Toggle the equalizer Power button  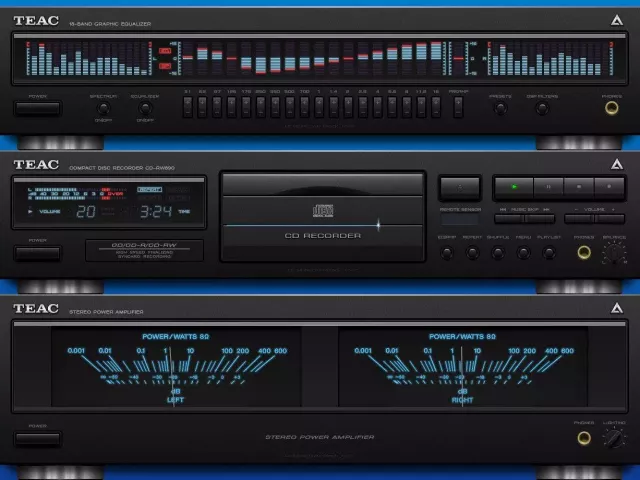pos(37,107)
